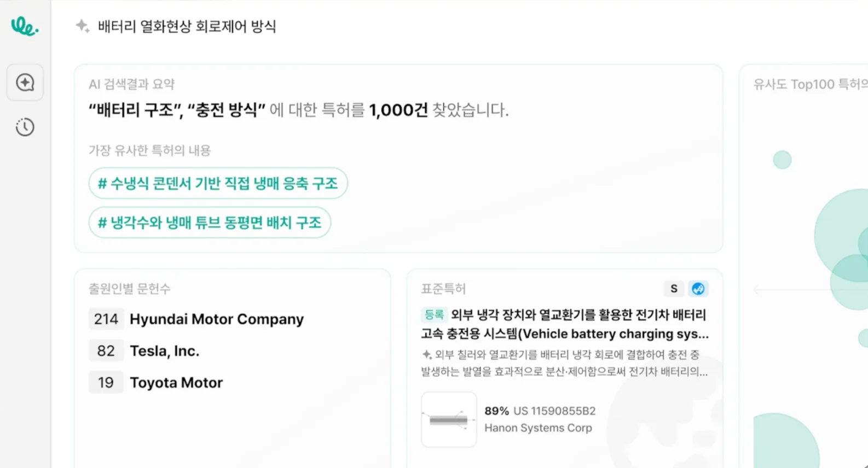Viewport: 868px width, 468px height.
Task: Click the blue round badge icon
Action: (698, 289)
